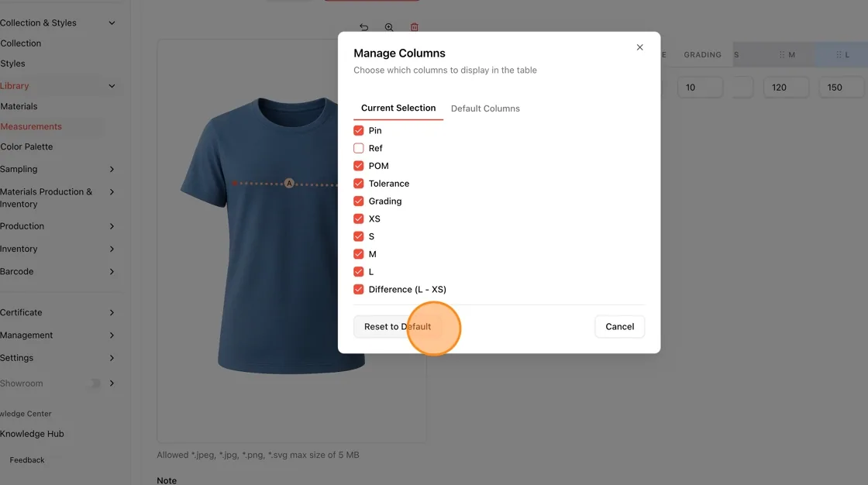Collapse the Collection & Styles section
868x485 pixels.
[112, 23]
